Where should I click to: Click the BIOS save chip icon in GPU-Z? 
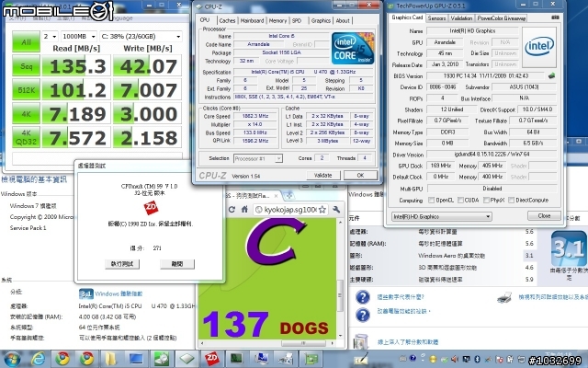coord(551,75)
